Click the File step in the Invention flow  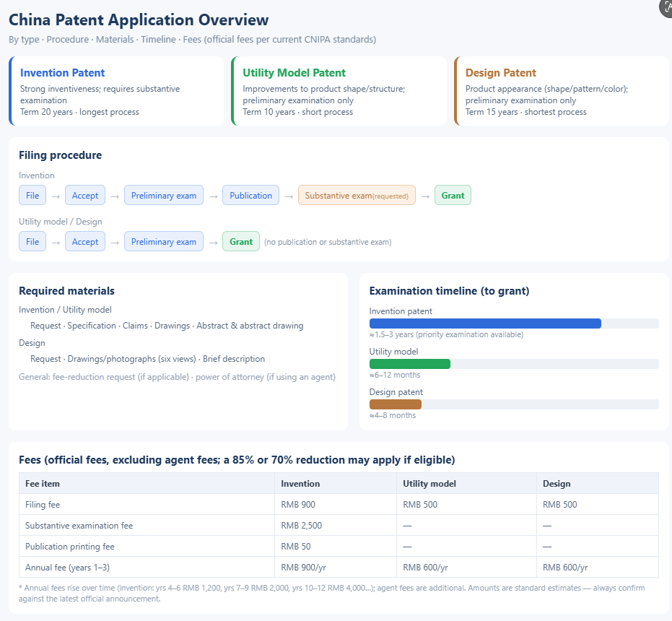(x=32, y=195)
